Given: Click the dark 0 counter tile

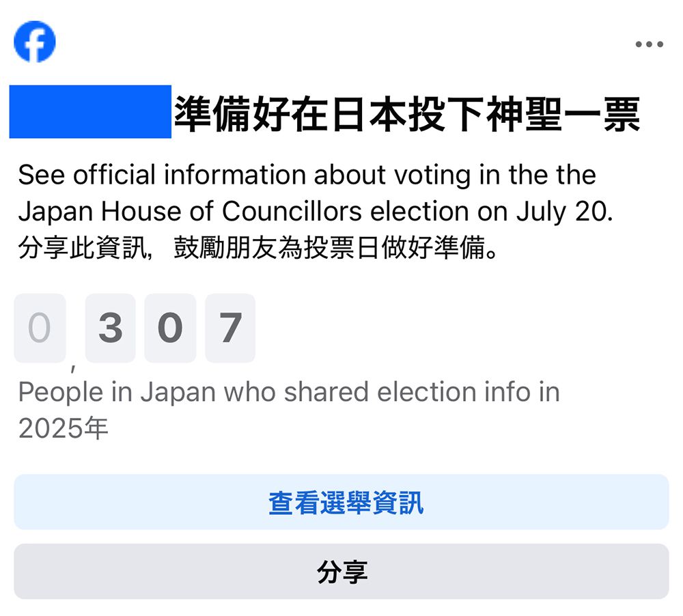Looking at the screenshot, I should (x=170, y=328).
